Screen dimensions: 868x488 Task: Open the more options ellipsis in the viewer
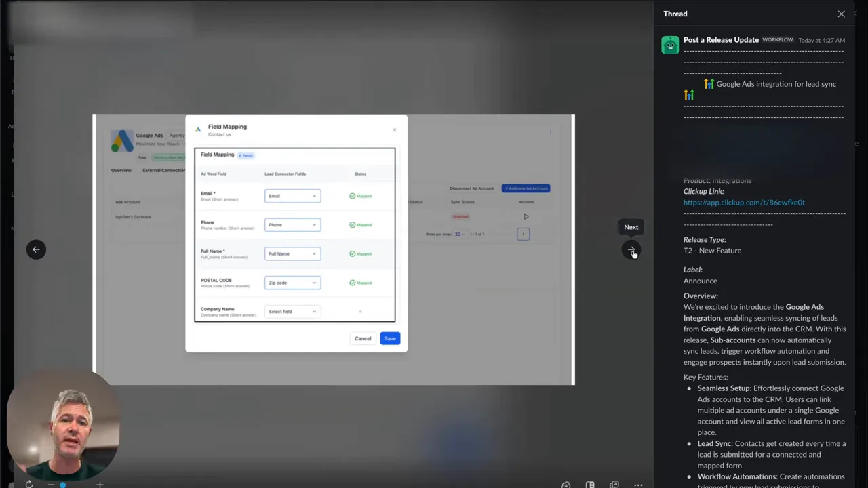coord(638,485)
